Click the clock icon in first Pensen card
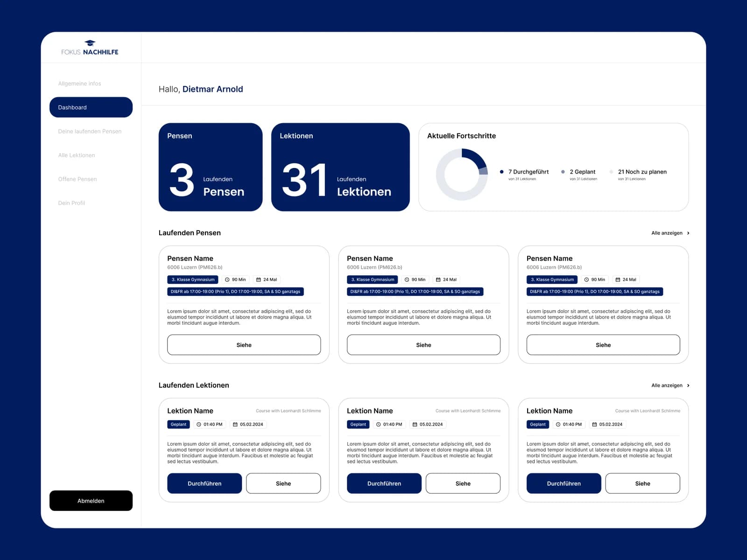 [x=227, y=280]
